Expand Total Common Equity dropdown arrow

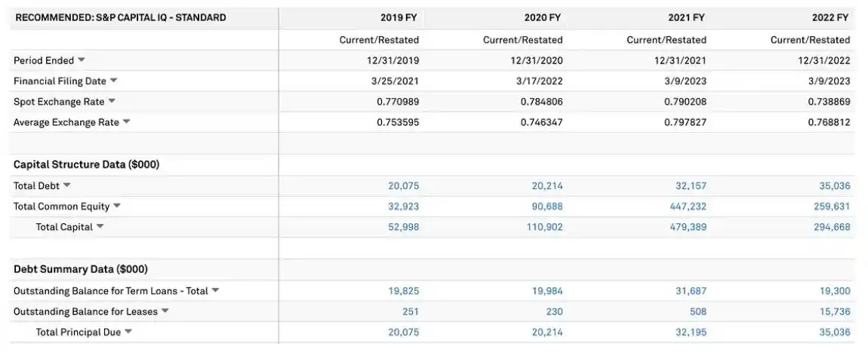[117, 206]
